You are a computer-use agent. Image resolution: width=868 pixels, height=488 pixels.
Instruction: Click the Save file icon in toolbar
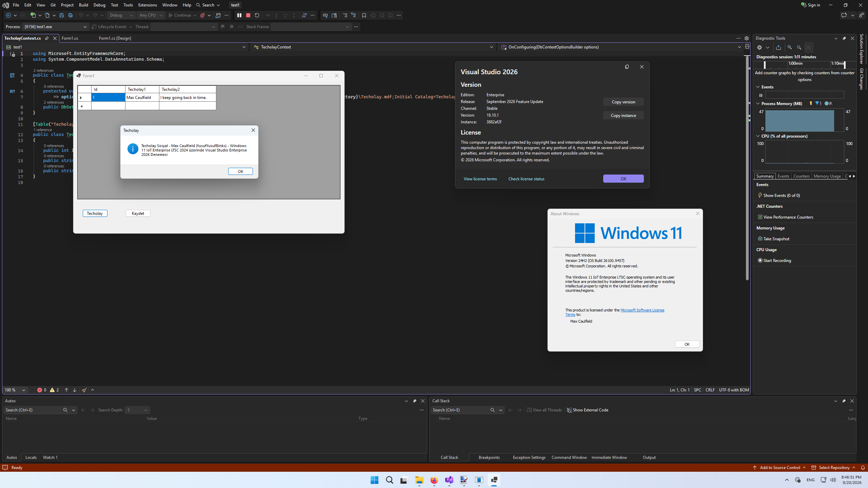[62, 15]
